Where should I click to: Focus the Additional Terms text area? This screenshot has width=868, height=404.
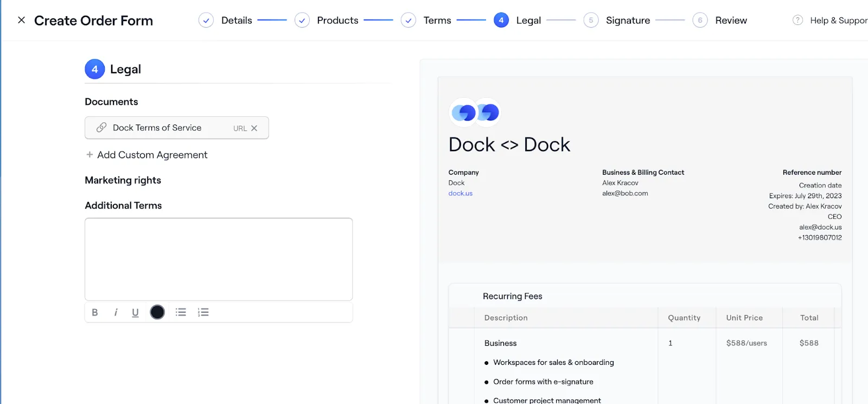coord(219,259)
